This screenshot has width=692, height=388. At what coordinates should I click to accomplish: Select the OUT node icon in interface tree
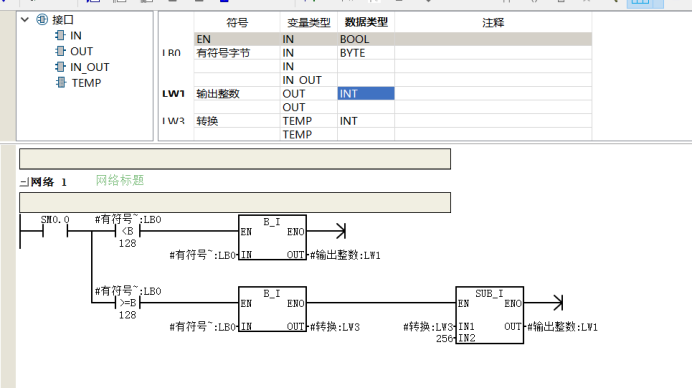click(x=60, y=51)
